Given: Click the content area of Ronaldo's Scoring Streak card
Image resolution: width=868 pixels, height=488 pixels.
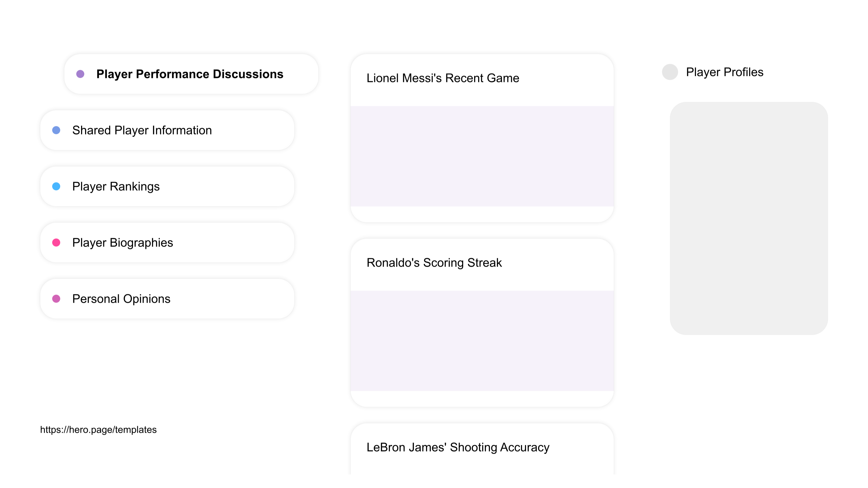Looking at the screenshot, I should click(x=482, y=341).
